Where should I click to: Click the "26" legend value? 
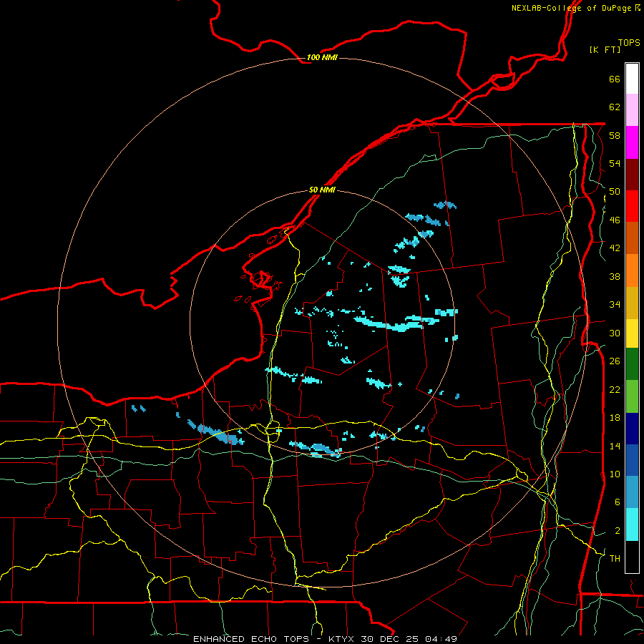pyautogui.click(x=615, y=361)
